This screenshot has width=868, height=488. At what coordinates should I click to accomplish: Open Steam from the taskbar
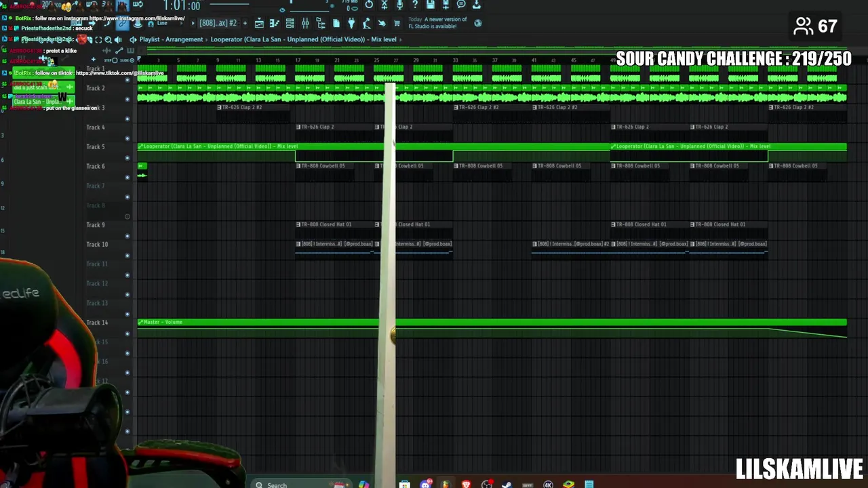(506, 484)
